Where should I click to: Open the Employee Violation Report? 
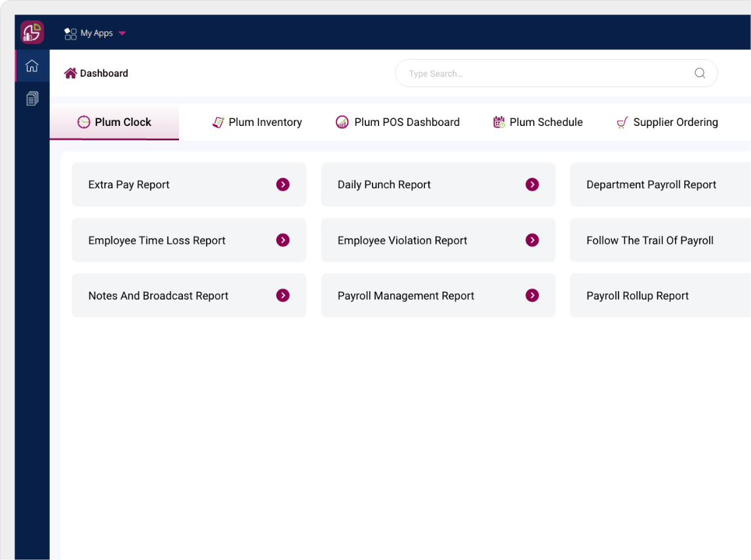click(437, 240)
